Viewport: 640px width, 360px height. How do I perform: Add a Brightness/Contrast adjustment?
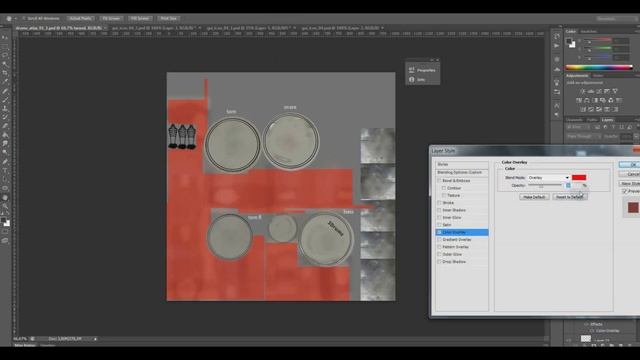pyautogui.click(x=582, y=91)
